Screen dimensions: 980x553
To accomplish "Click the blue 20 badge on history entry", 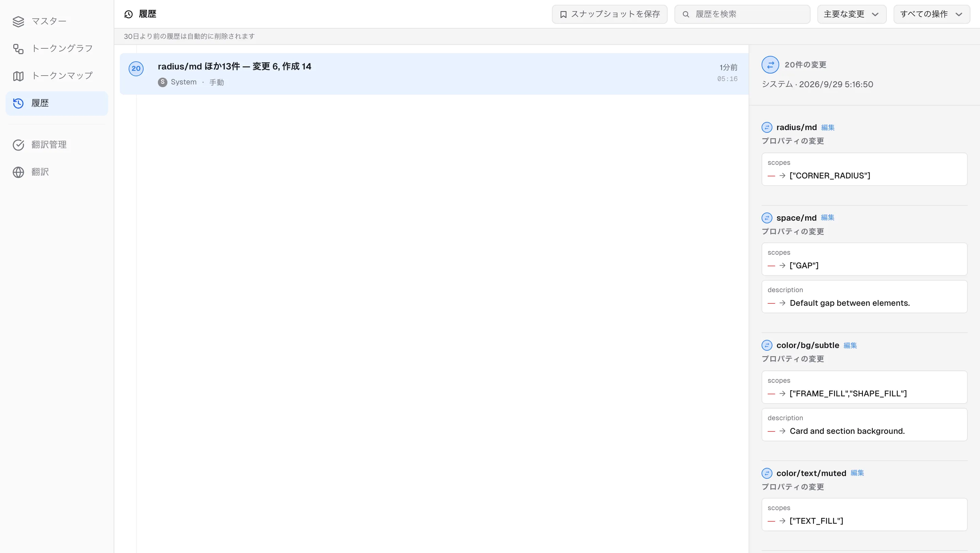I will [136, 68].
